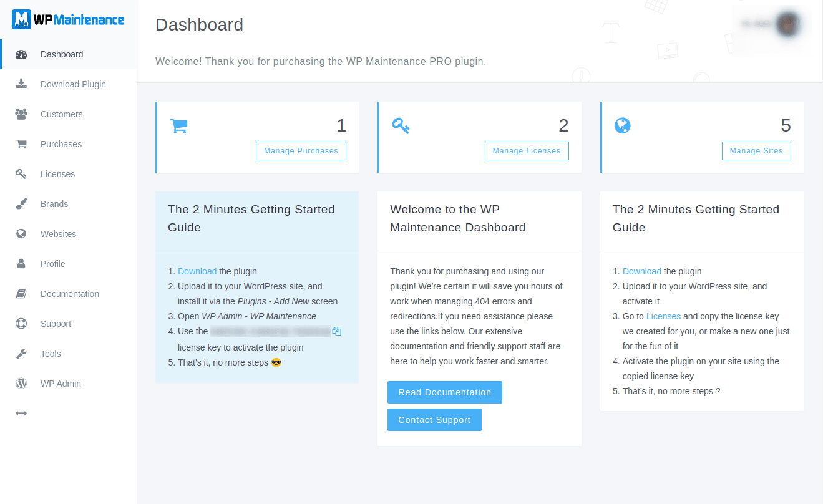The height and width of the screenshot is (504, 823).
Task: Click the Tools wrench icon
Action: click(21, 354)
